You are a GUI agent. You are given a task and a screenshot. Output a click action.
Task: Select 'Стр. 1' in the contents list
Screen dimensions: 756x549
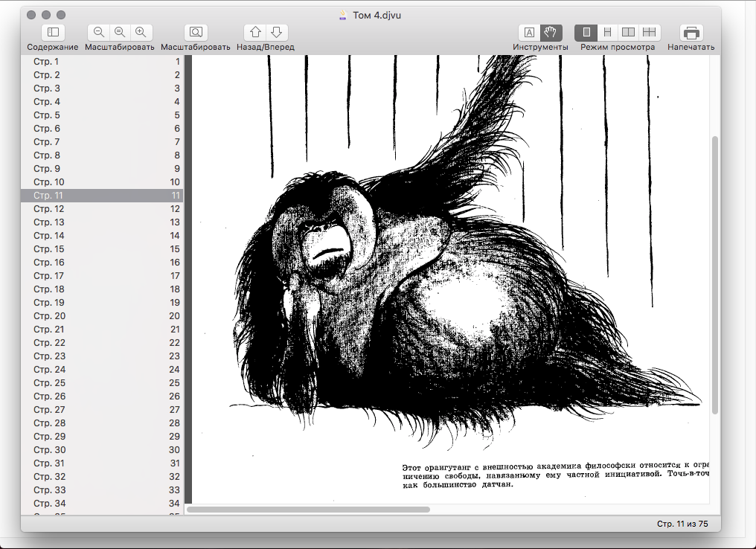(102, 61)
